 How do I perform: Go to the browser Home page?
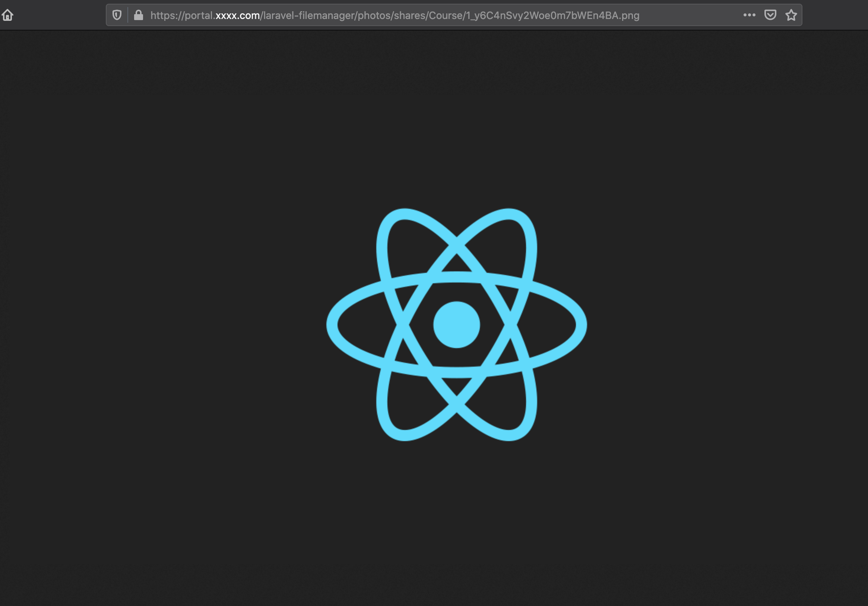(x=7, y=15)
